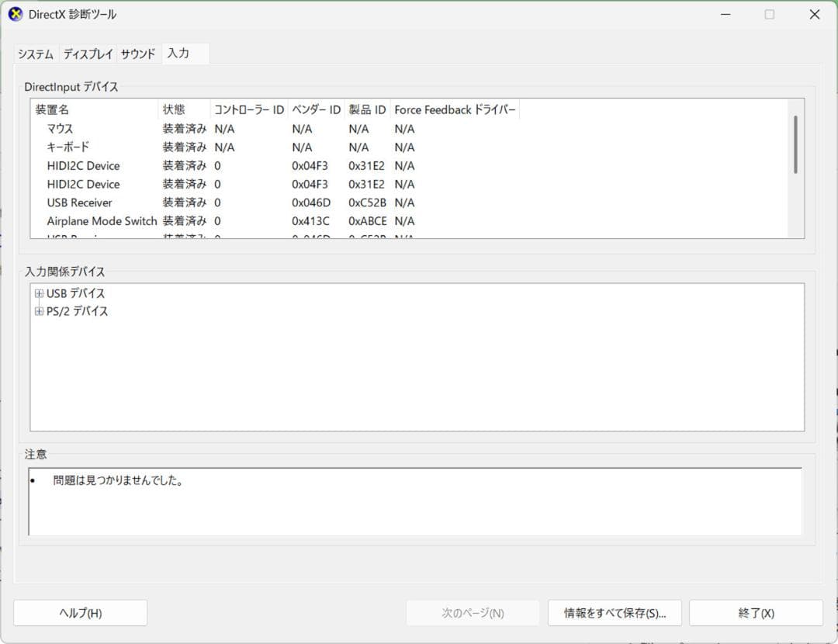
Task: Select the first HIDI2C Device entry
Action: tap(82, 165)
